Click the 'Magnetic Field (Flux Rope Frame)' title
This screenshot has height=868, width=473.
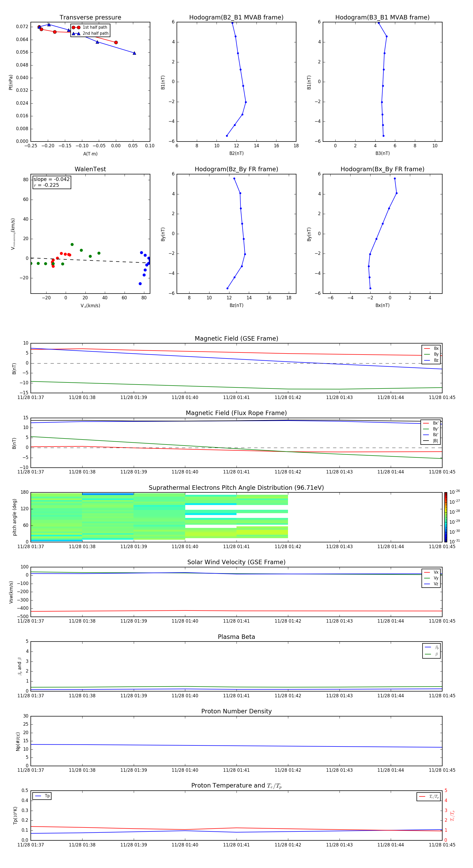tap(236, 413)
